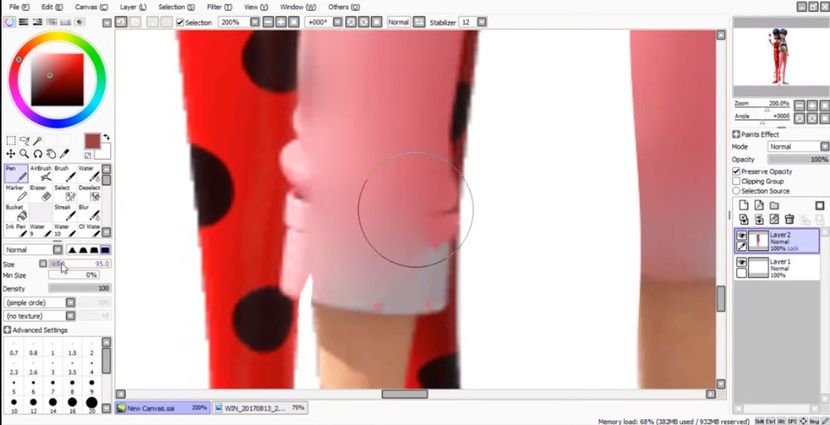
Task: Open the simple circle brush shape dropdown
Action: tap(70, 303)
